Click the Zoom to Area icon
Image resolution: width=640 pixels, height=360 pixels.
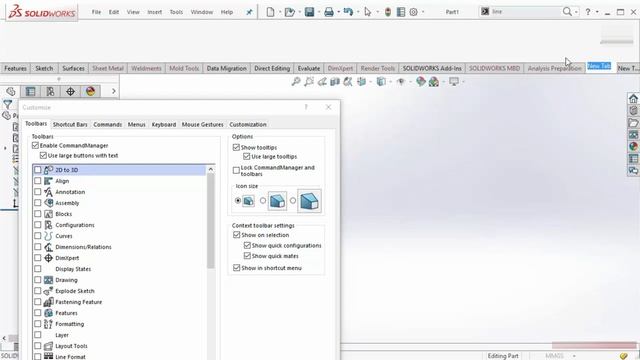[x=309, y=82]
